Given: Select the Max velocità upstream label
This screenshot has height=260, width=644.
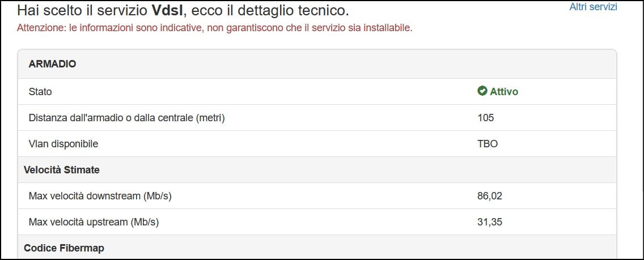Looking at the screenshot, I should [x=94, y=222].
